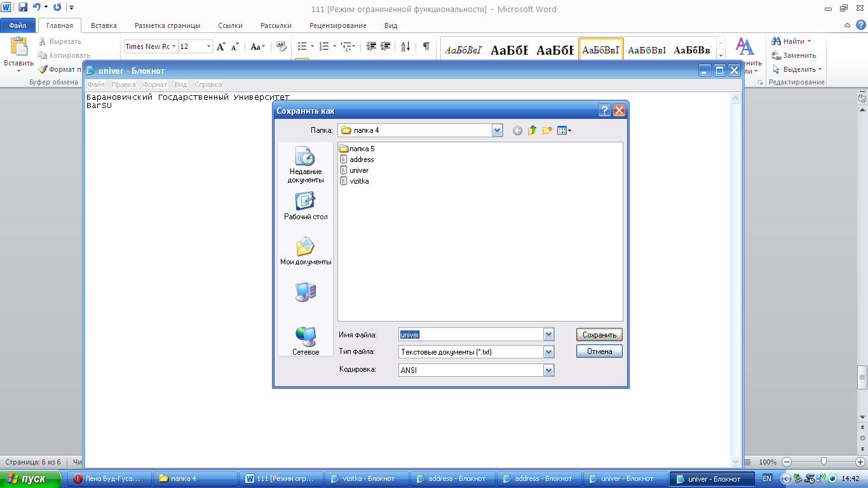Collapse the Word ribbon with the caret icon
This screenshot has height=488, width=868.
click(848, 25)
